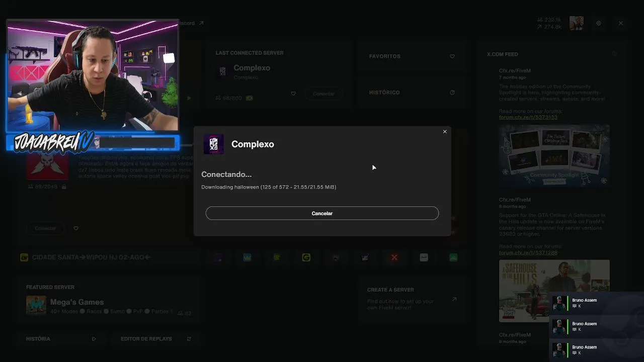644x362 pixels.
Task: Open the Editor de Replays entry
Action: click(x=156, y=339)
